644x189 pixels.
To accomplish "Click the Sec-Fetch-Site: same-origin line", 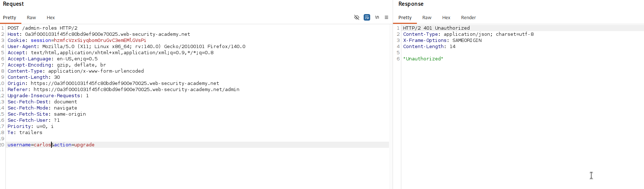I will 47,114.
